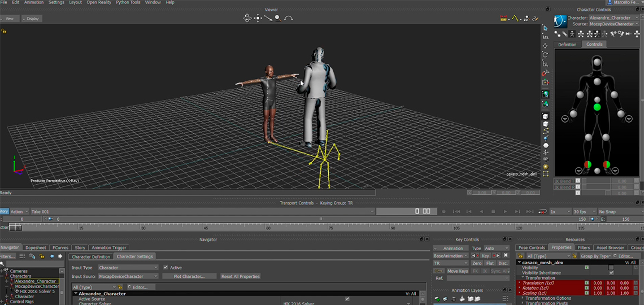Open the 30 fps frame rate dropdown
The width and height of the screenshot is (644, 305).
click(585, 211)
